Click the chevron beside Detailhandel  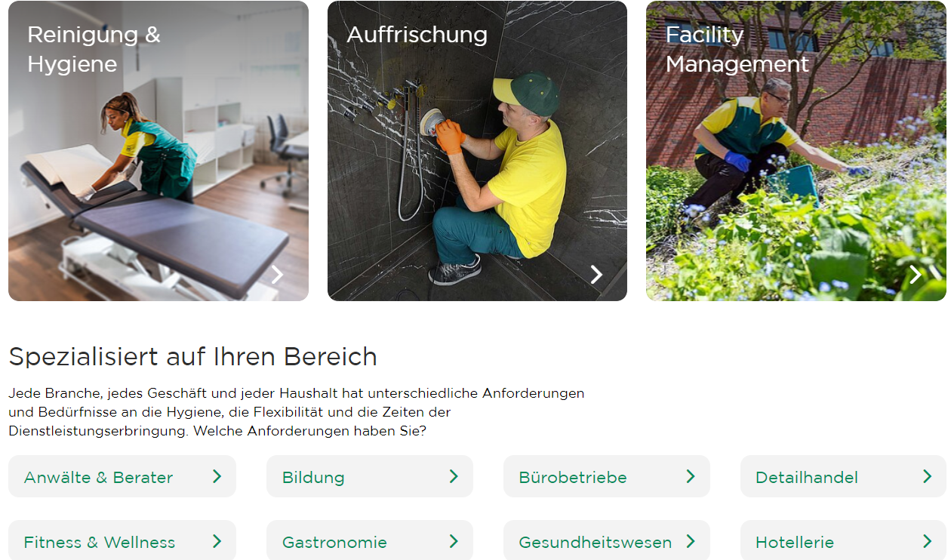click(927, 476)
